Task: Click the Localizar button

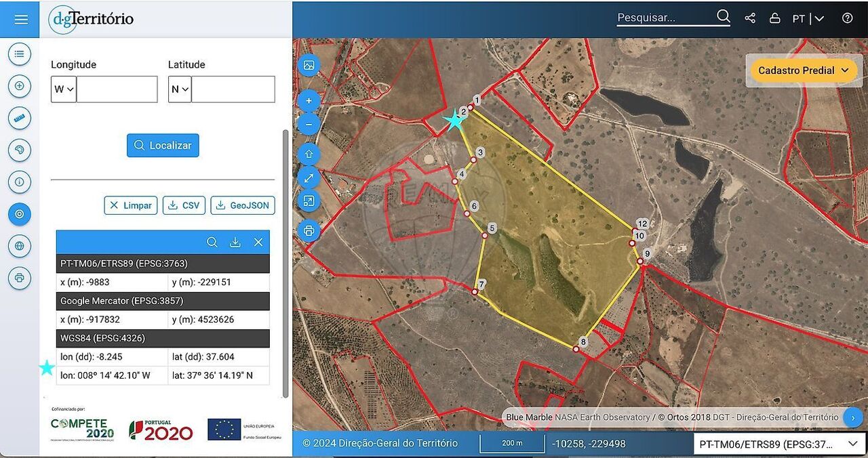Action: (163, 145)
